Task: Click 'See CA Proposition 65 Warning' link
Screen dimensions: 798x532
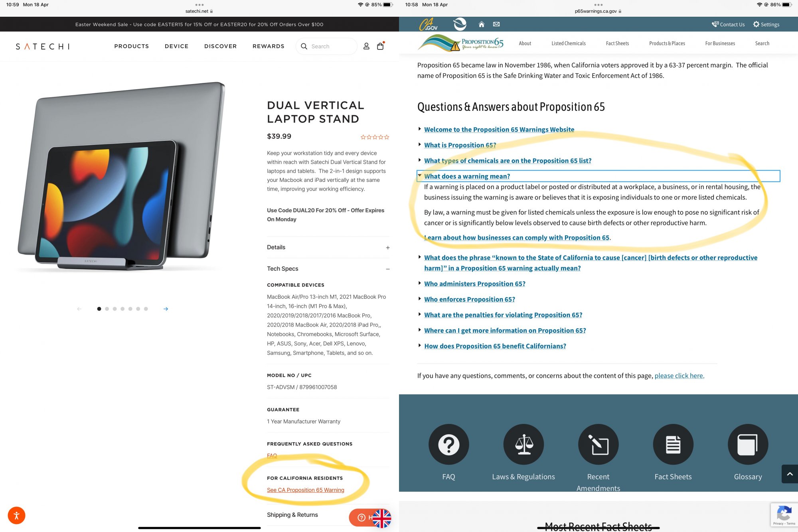Action: 306,490
